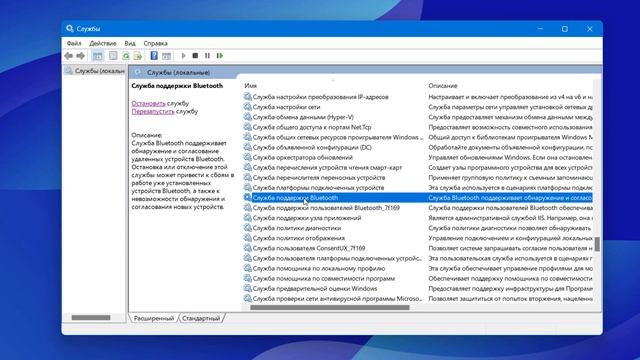Switch to the Расширенный tab

(x=153, y=318)
